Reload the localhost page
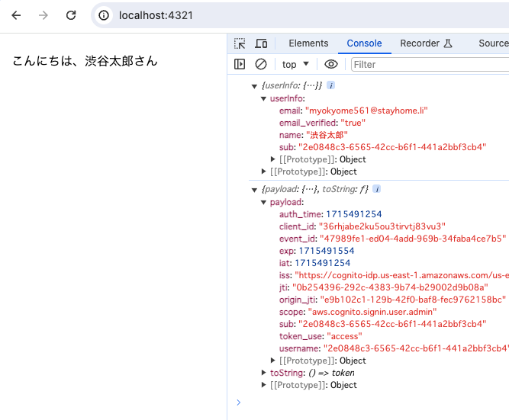Screen dimensions: 509x420 click(71, 15)
